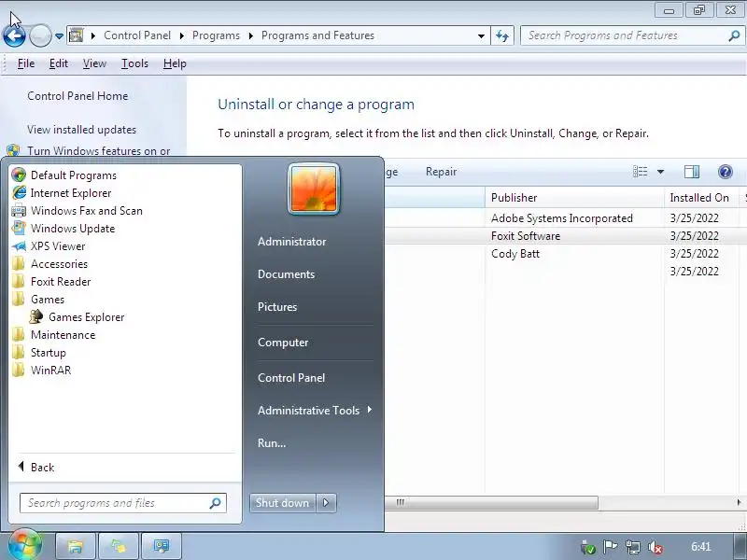Viewport: 747px width, 560px height.
Task: Click Turn Windows features on or off link
Action: tap(99, 151)
